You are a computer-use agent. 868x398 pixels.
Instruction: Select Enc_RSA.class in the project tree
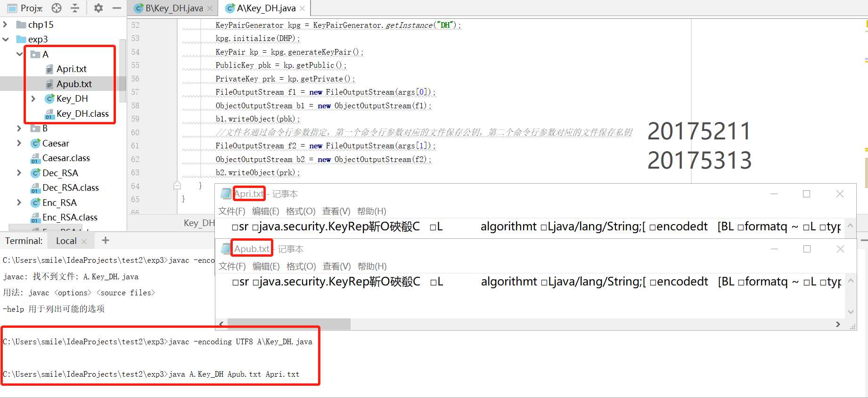[x=70, y=217]
